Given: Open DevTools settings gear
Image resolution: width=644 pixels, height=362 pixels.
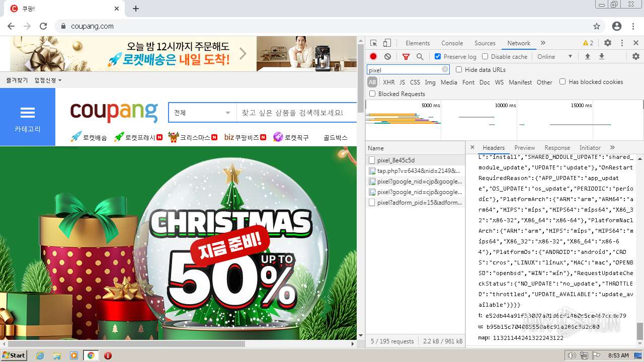Looking at the screenshot, I should [607, 43].
